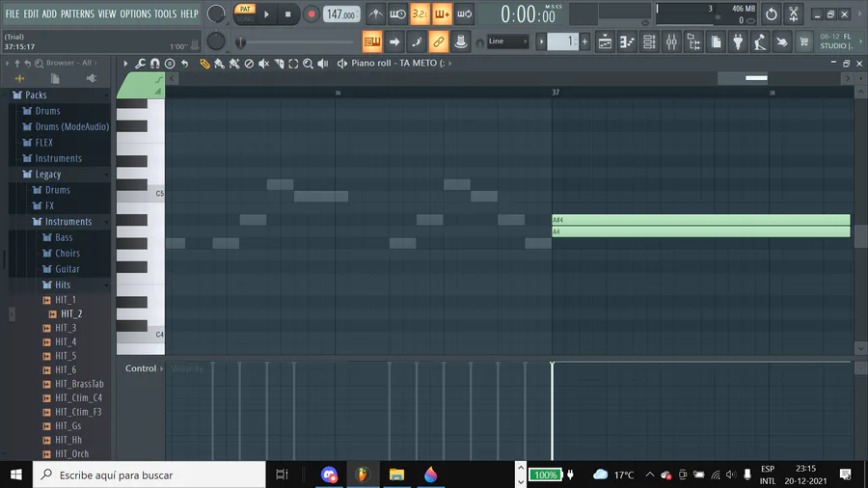Open the Browser view button
The image size is (868, 488).
point(693,41)
